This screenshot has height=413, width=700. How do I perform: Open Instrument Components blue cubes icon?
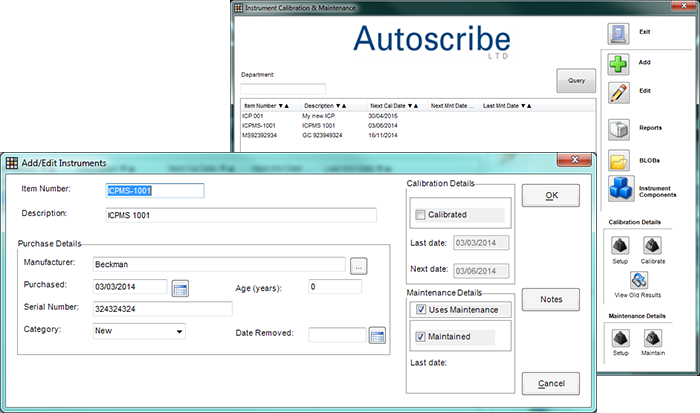(621, 188)
